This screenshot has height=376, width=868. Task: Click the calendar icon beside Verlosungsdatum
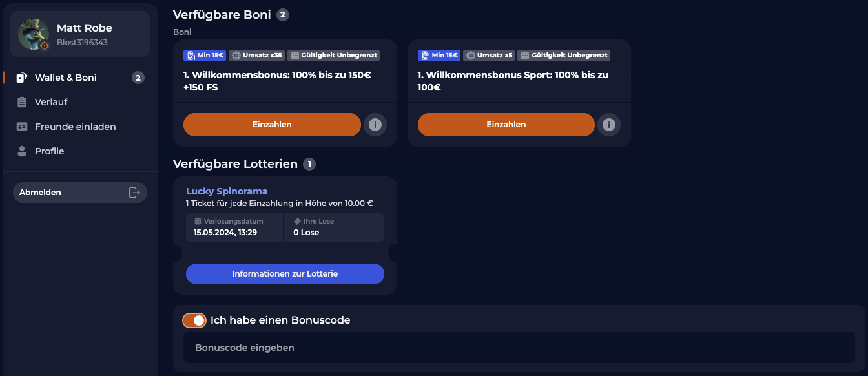click(x=198, y=220)
